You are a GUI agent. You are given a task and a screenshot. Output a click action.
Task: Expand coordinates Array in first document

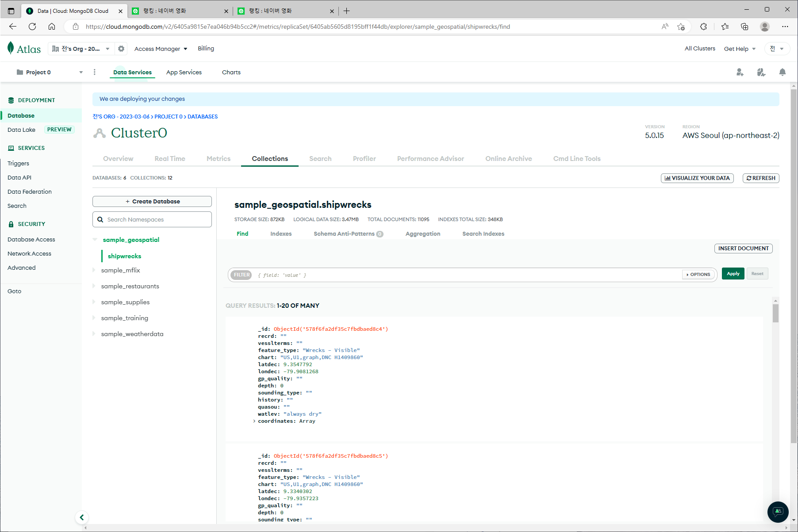point(254,421)
